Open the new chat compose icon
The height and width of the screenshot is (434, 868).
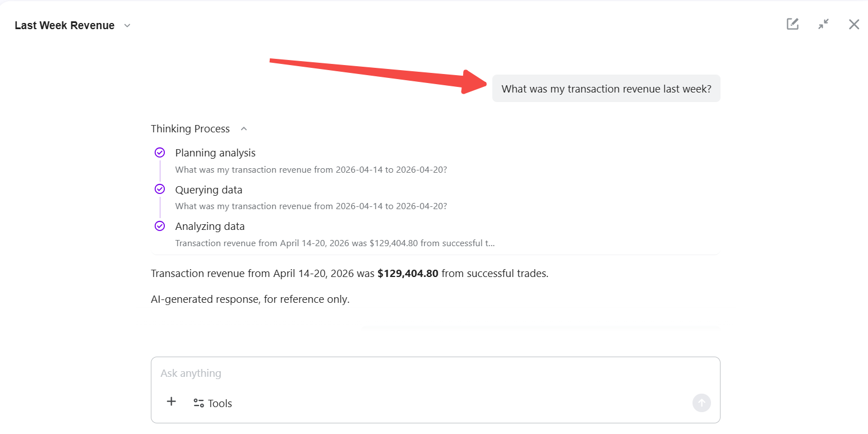[x=792, y=24]
